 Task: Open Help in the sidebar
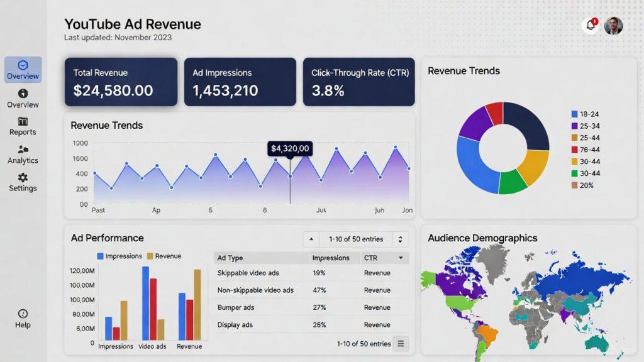click(23, 319)
